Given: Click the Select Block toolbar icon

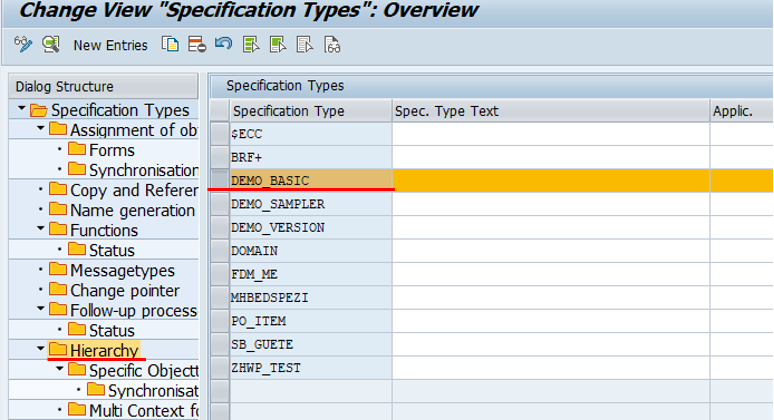Looking at the screenshot, I should pyautogui.click(x=277, y=44).
